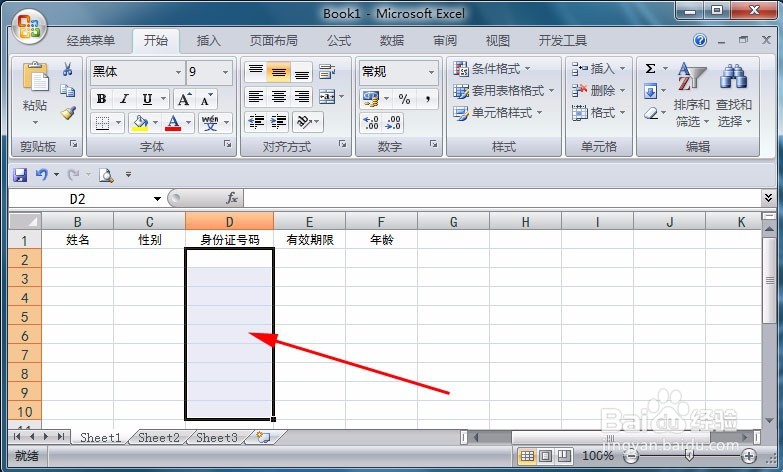Increase indent icon
783x472 pixels.
[x=279, y=121]
